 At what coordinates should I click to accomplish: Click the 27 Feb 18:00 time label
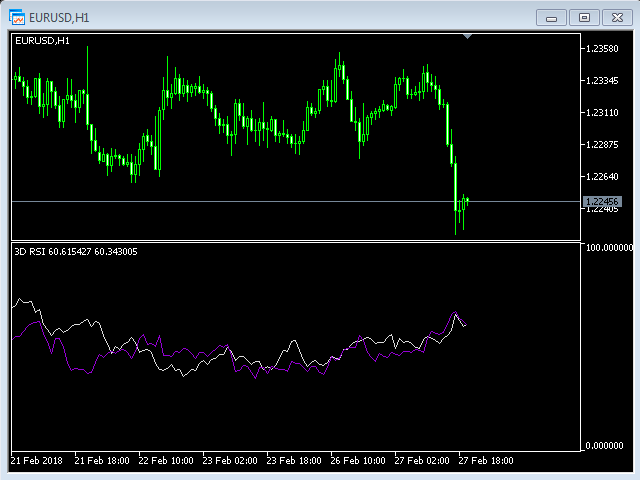pos(486,460)
